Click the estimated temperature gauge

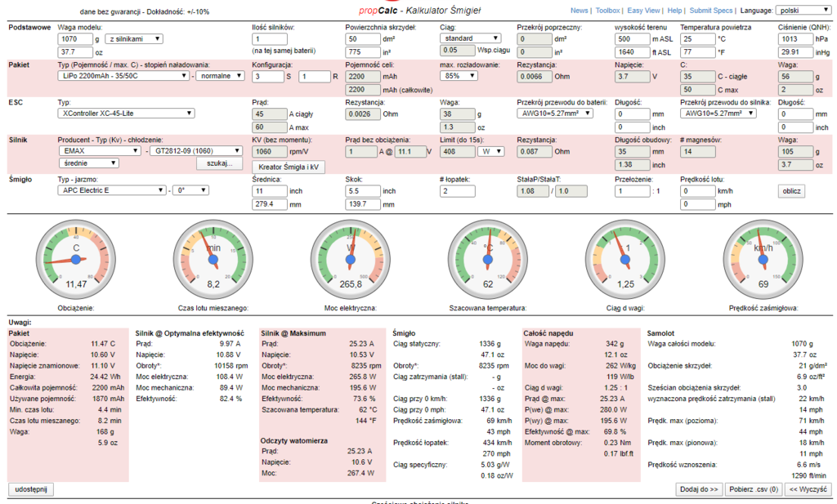[x=488, y=259]
